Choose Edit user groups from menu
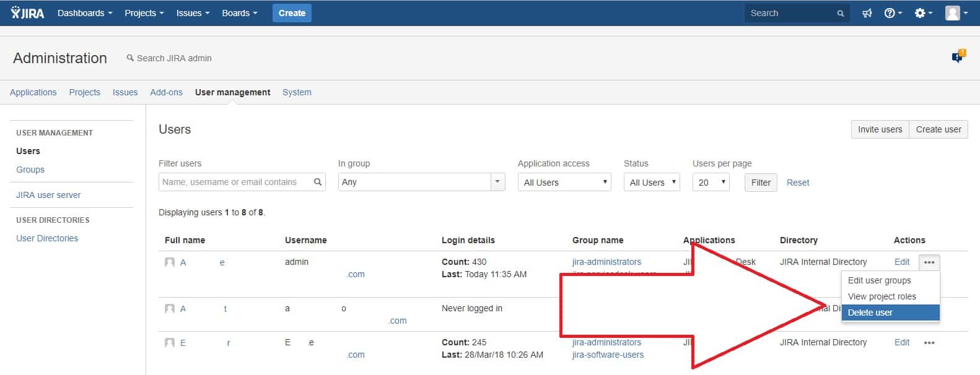Image resolution: width=980 pixels, height=375 pixels. (890, 280)
